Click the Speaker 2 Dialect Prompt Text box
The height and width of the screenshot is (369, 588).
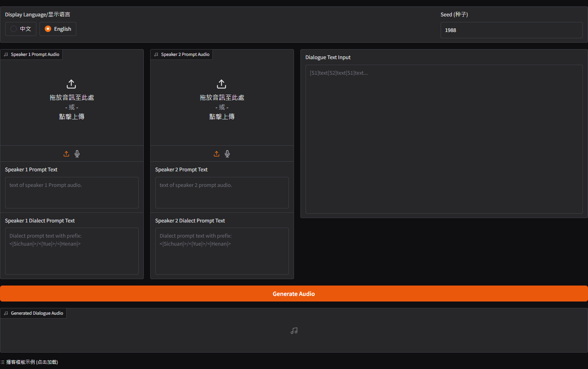tap(222, 251)
